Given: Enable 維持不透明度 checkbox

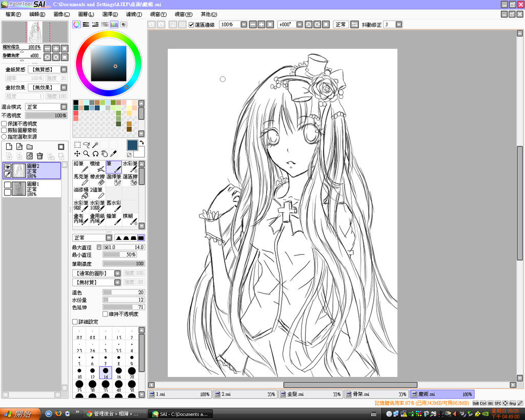Looking at the screenshot, I should 105,314.
